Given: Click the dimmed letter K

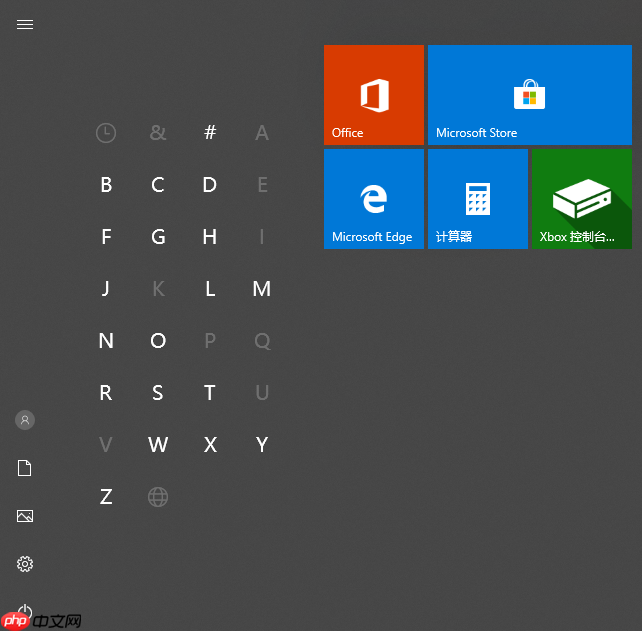Looking at the screenshot, I should [x=158, y=289].
